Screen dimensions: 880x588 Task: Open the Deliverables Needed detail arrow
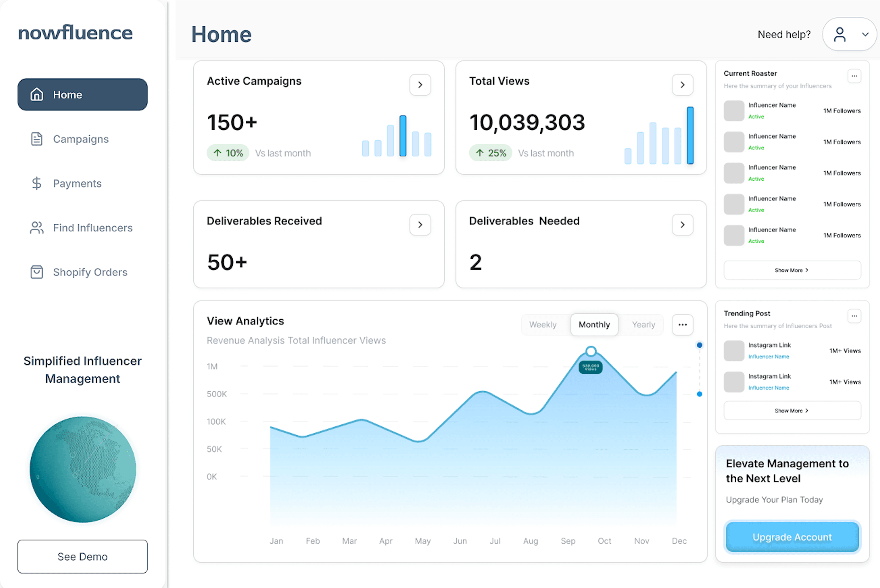click(x=682, y=225)
